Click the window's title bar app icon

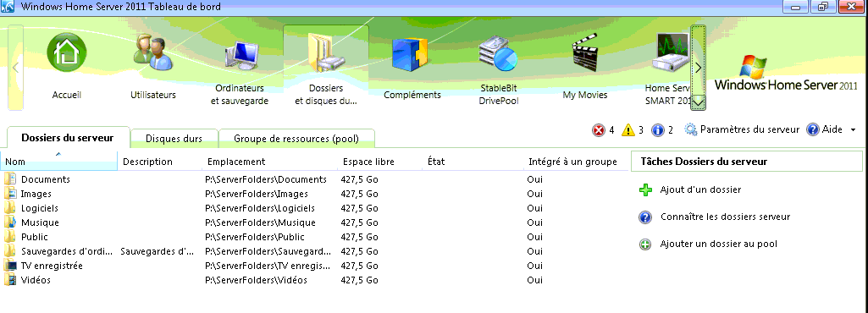click(8, 7)
